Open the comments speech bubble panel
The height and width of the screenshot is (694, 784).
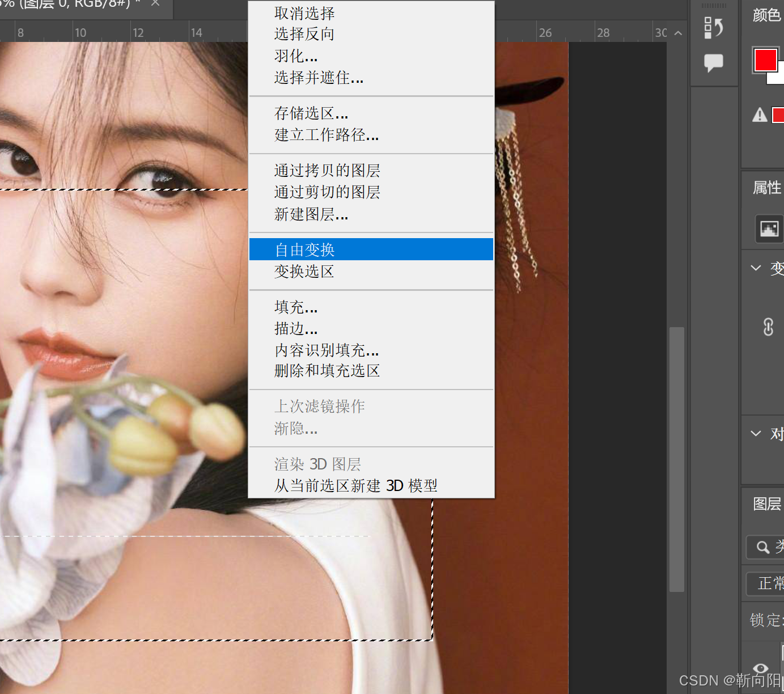pos(714,62)
